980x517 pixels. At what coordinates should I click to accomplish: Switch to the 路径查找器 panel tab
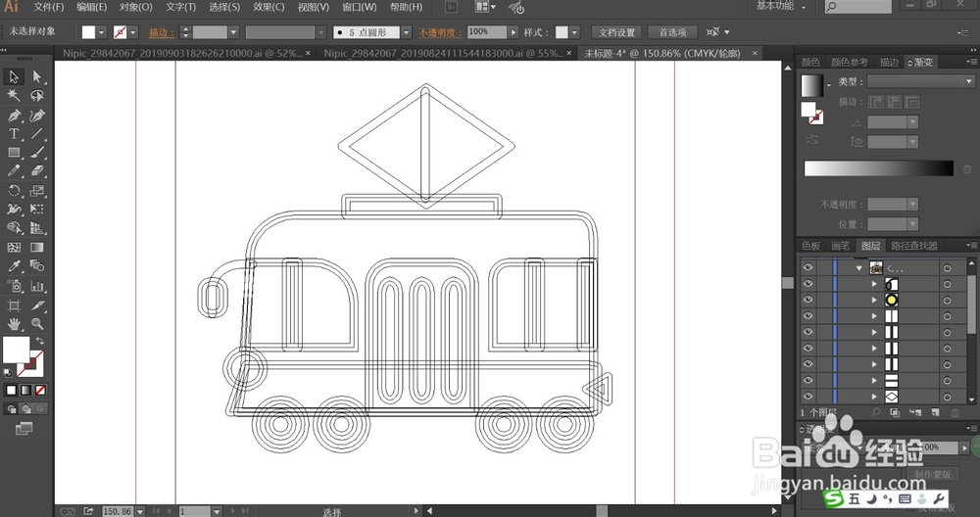pos(914,246)
